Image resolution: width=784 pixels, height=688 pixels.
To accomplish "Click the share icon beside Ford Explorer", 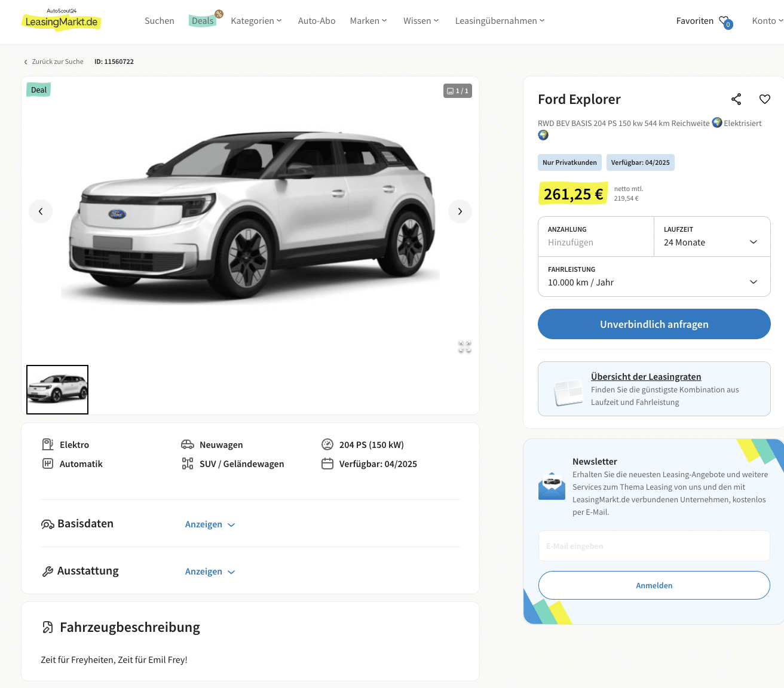I will click(736, 99).
